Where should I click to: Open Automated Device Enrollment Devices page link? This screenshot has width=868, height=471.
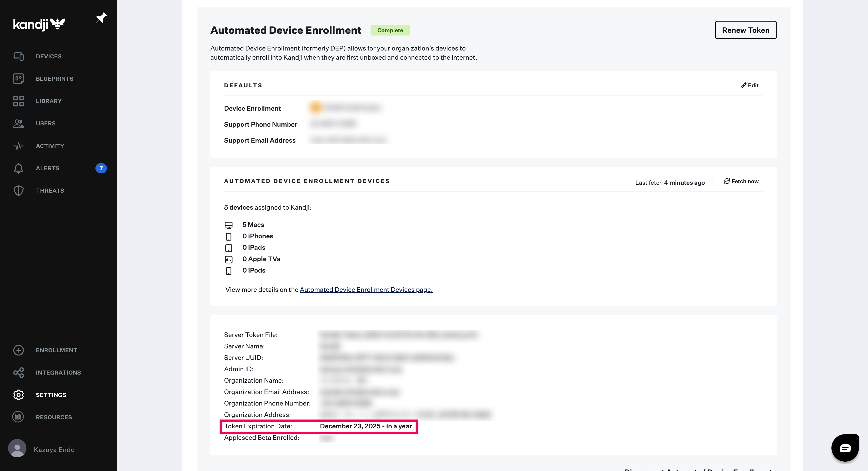[366, 289]
